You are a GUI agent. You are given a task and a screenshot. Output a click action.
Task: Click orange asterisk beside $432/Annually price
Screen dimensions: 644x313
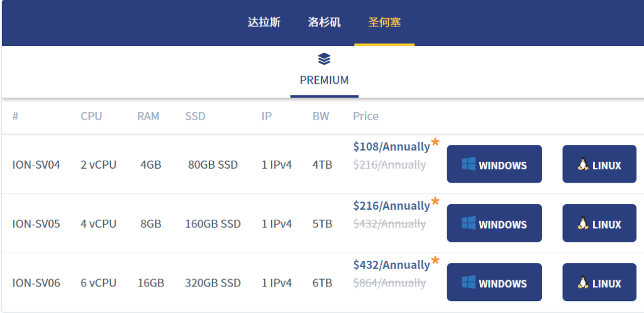click(x=435, y=260)
